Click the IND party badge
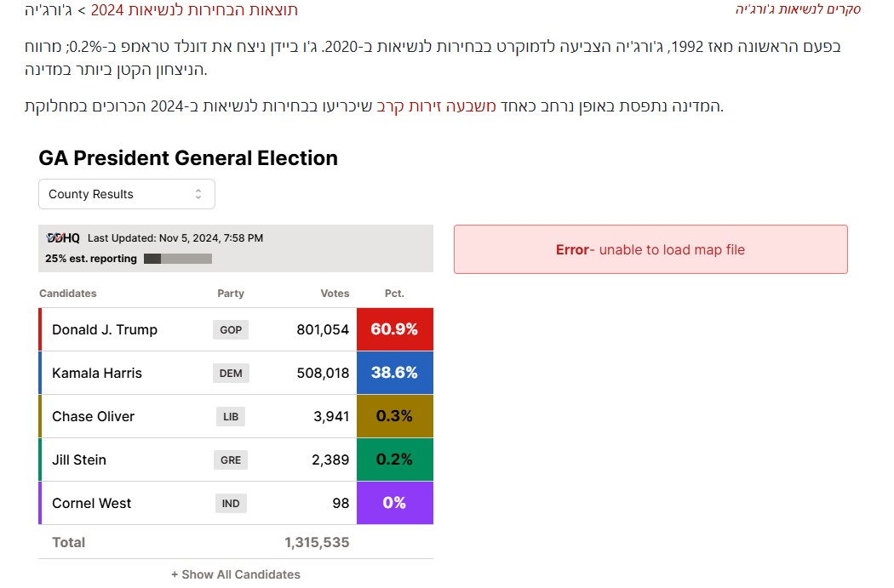 [x=230, y=503]
